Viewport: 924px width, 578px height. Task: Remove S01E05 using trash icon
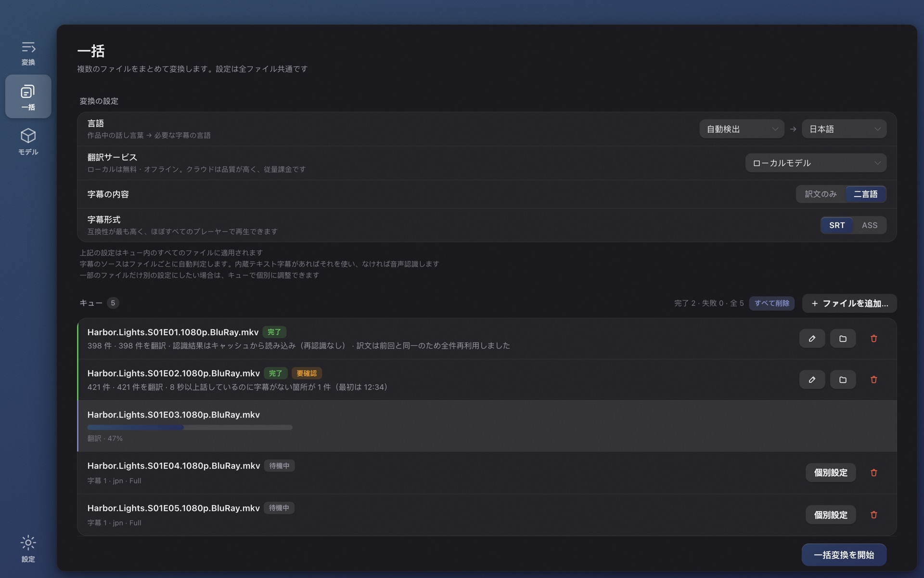click(x=873, y=515)
